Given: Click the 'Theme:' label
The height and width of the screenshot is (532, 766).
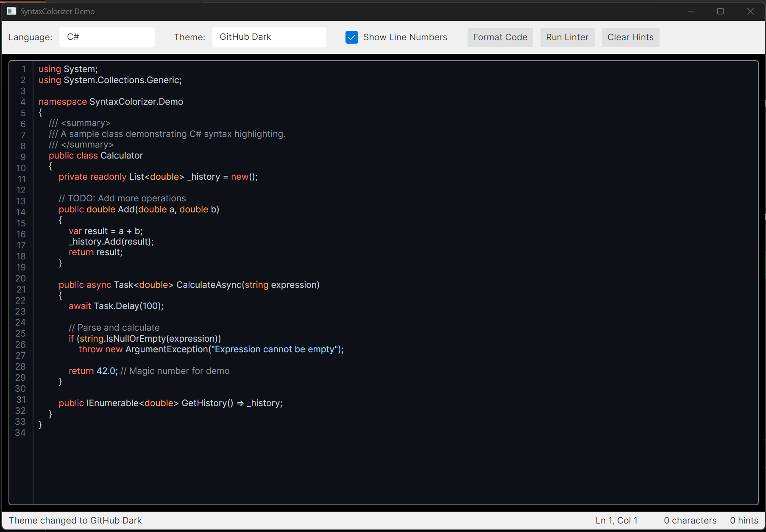Looking at the screenshot, I should coord(189,37).
